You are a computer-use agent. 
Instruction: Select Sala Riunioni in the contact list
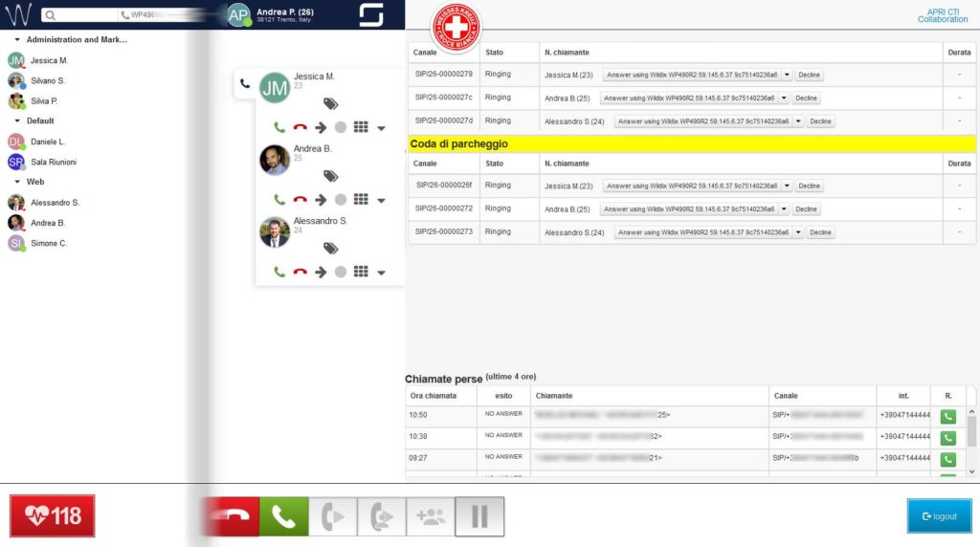pyautogui.click(x=53, y=162)
